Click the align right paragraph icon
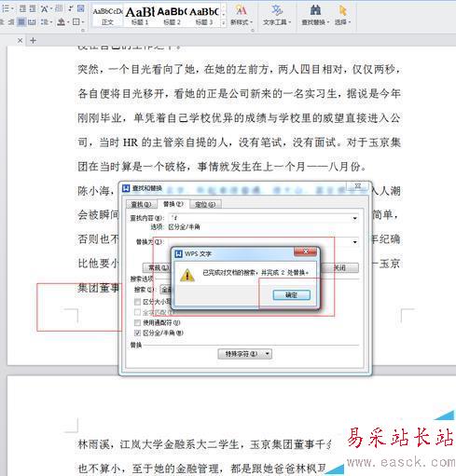This screenshot has height=476, width=456. (11, 22)
